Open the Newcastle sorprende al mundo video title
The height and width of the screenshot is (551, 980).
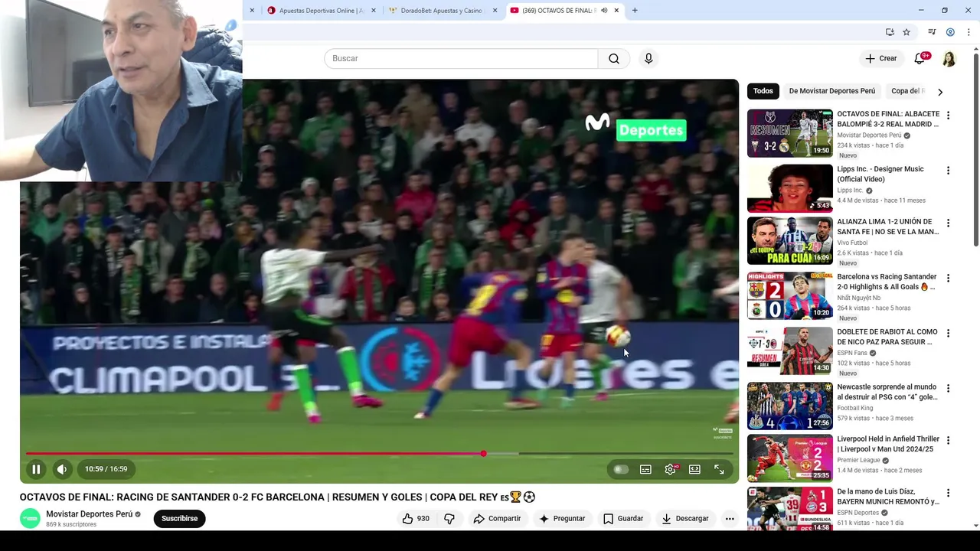[x=887, y=392]
